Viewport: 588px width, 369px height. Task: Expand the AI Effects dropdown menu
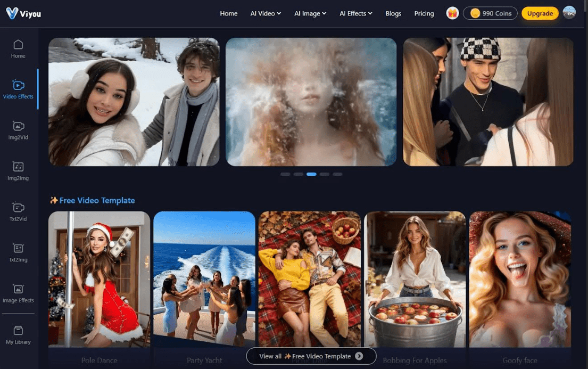pos(356,13)
